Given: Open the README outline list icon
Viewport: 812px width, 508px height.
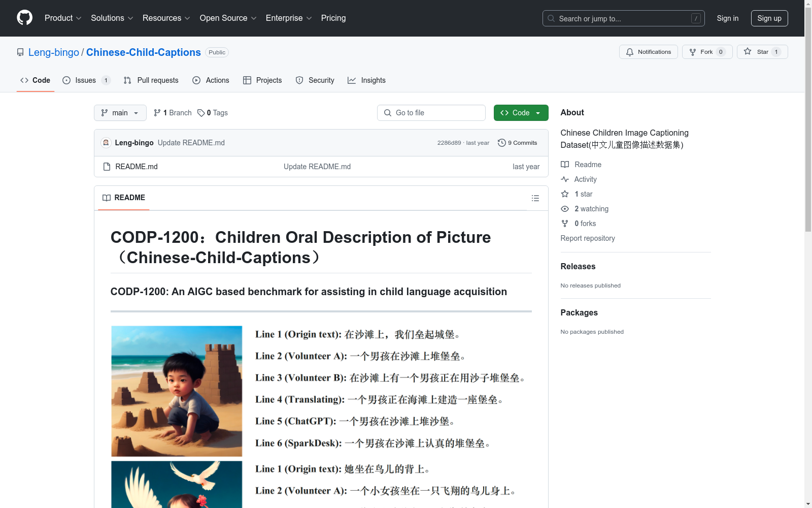Looking at the screenshot, I should click(x=535, y=198).
